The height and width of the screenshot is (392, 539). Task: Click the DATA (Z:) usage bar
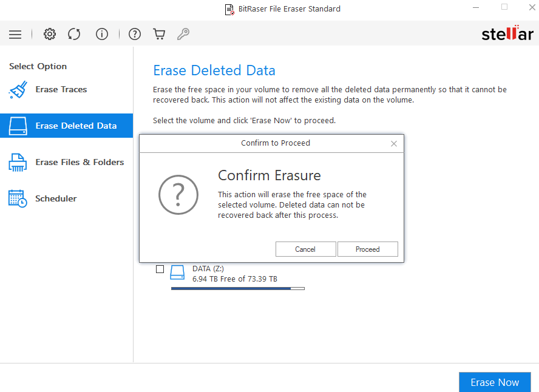pos(237,289)
